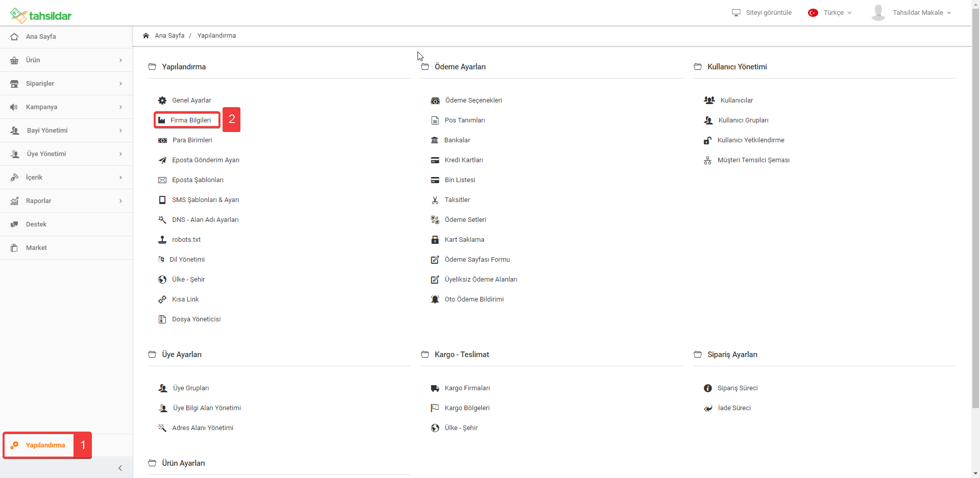
Task: Click the Kredi Kartları card icon
Action: [x=435, y=160]
